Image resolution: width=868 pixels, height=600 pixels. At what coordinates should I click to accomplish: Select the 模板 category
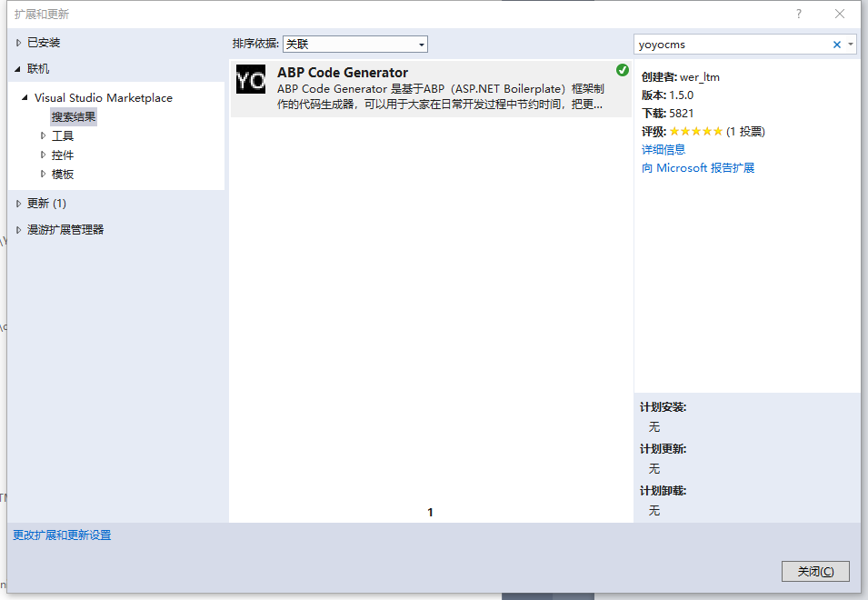coord(61,174)
